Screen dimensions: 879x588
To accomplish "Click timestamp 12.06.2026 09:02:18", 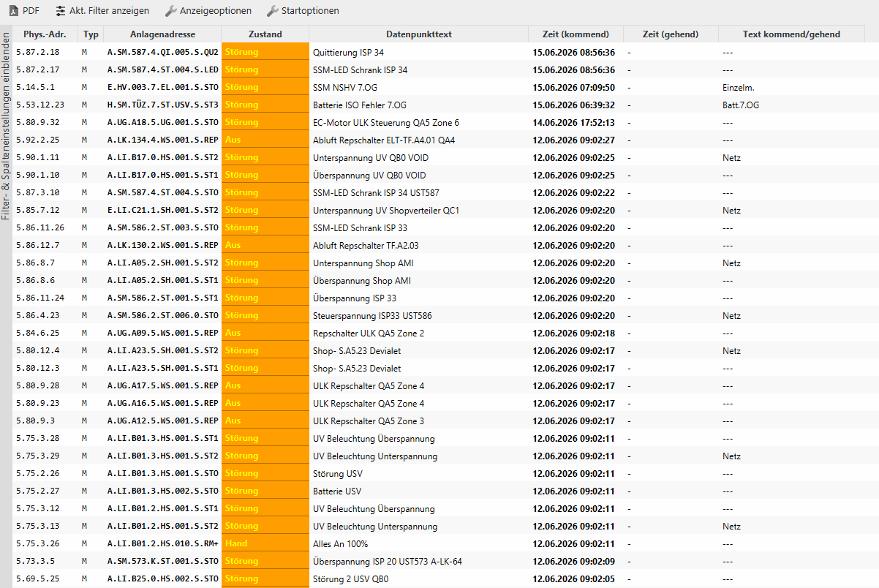I will point(573,333).
